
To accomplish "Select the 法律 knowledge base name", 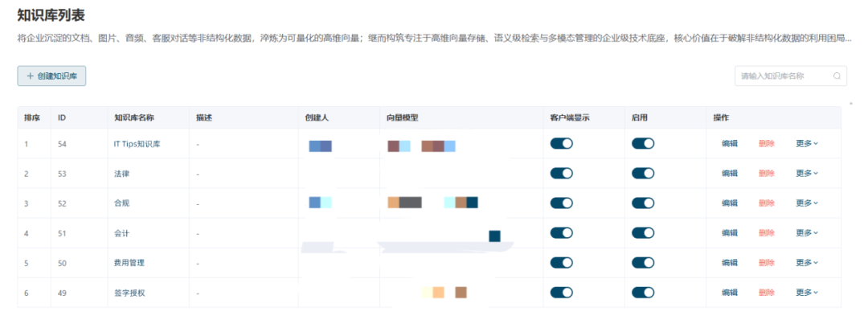I will [x=121, y=174].
